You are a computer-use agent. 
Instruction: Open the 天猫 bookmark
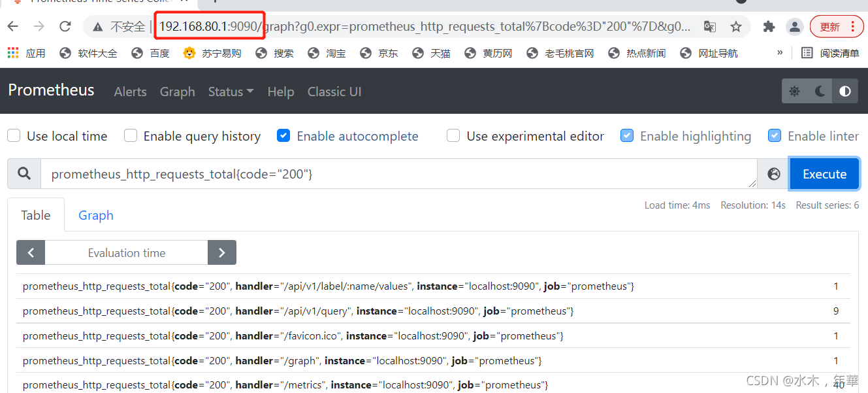(x=432, y=53)
